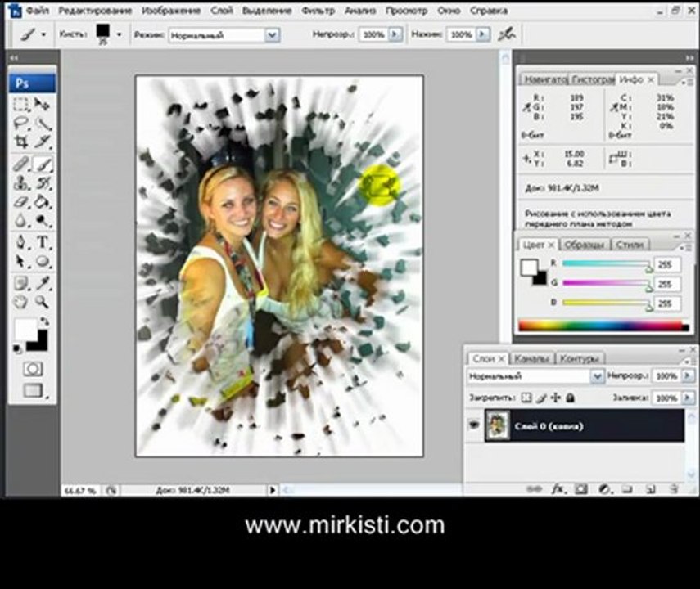Select the Brush tool in toolbox
The width and height of the screenshot is (700, 589).
pos(43,164)
